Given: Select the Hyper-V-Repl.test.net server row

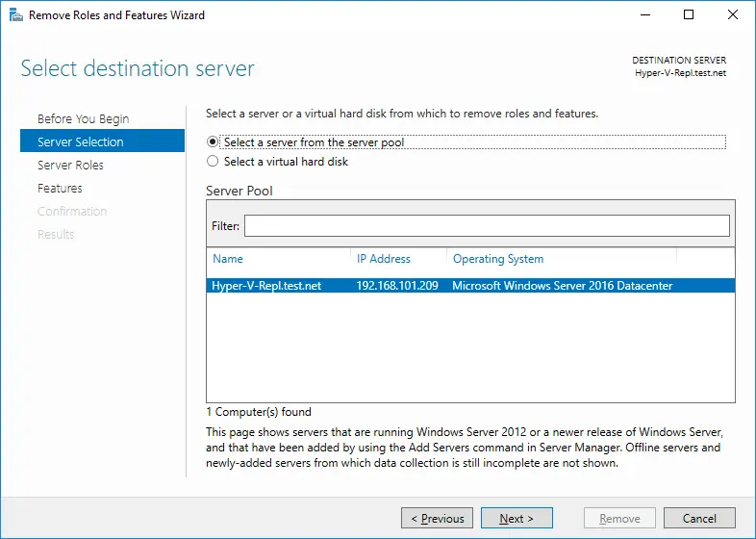Looking at the screenshot, I should 470,286.
